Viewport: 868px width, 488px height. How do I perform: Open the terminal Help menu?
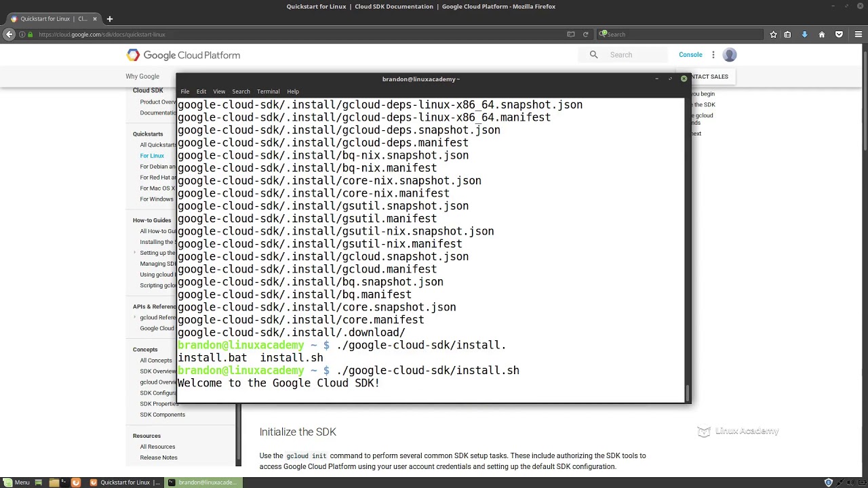(292, 91)
